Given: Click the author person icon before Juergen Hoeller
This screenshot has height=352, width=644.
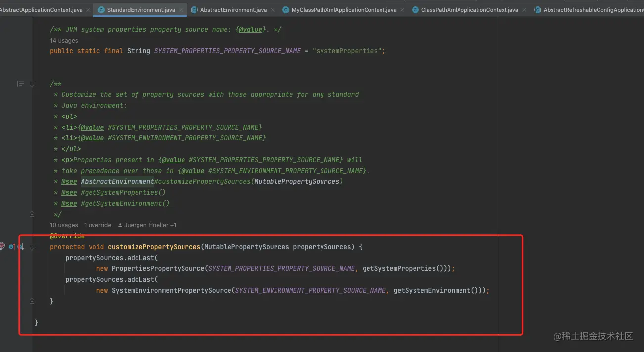Looking at the screenshot, I should coord(120,225).
